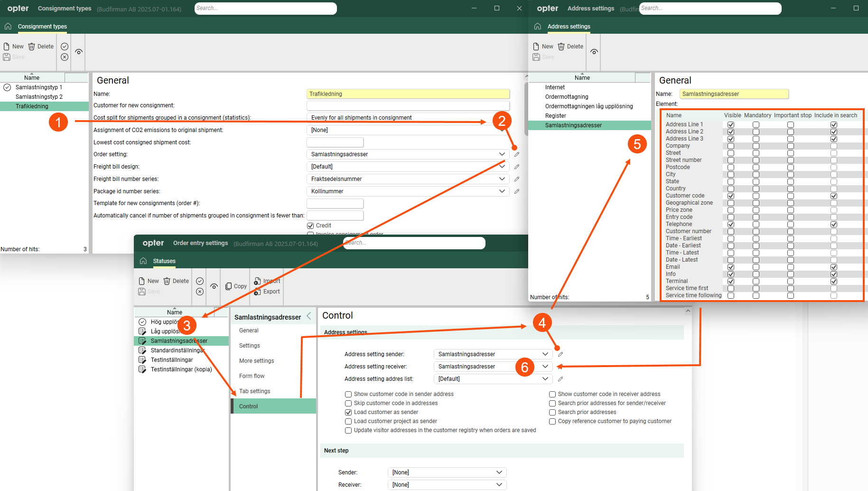
Task: Enable Show customer code in receiver address
Action: [552, 394]
